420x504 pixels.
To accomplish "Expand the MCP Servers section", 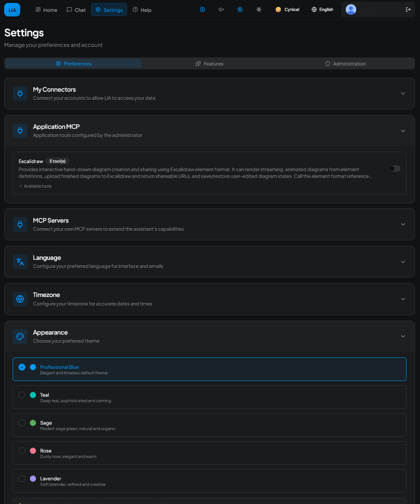I will coord(403,224).
